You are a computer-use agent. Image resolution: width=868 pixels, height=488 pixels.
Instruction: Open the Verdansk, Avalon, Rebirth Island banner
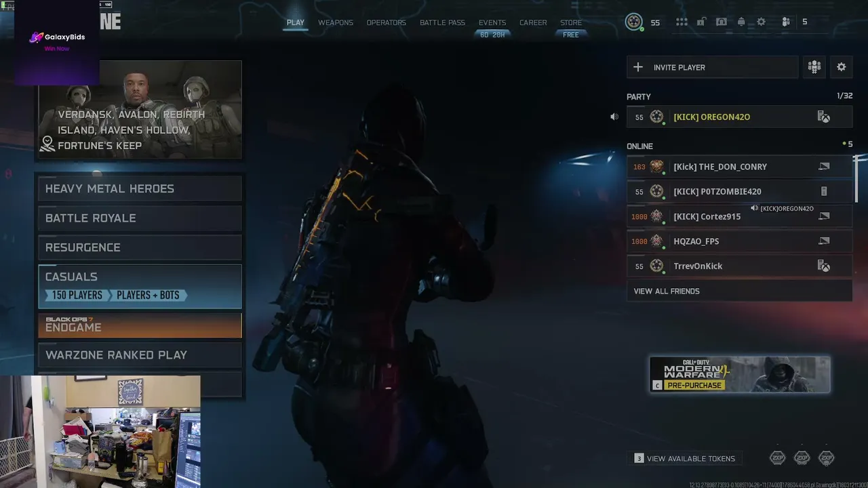(140, 110)
